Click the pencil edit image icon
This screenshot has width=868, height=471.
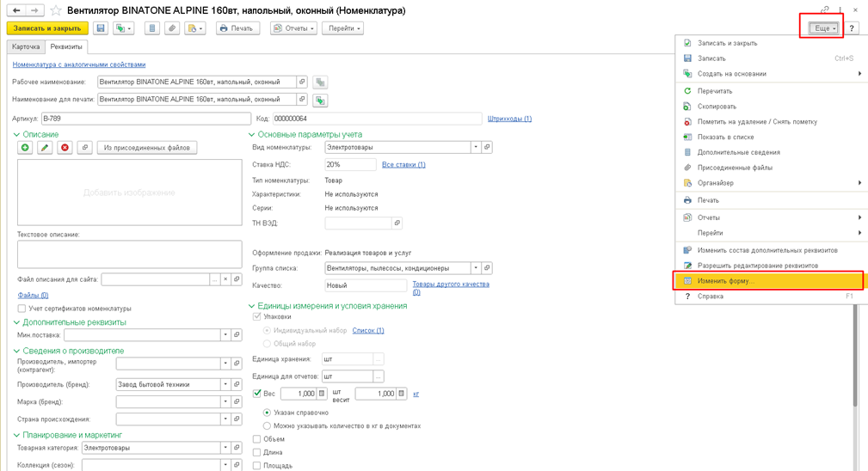45,148
